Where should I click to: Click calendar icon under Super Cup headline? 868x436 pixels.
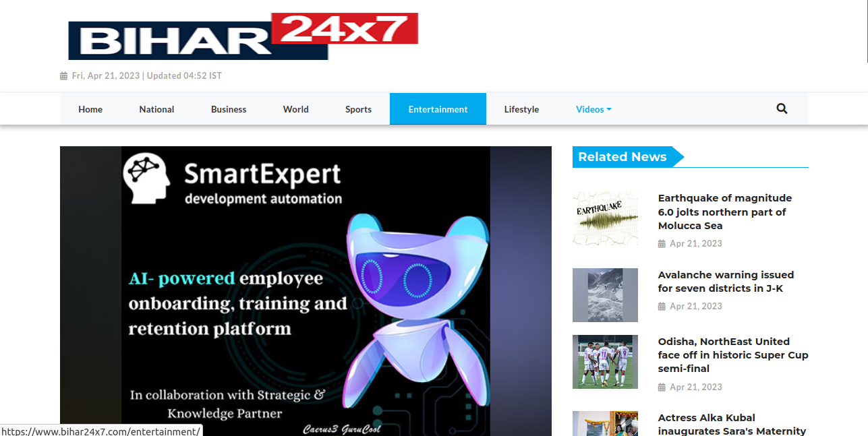pos(662,387)
